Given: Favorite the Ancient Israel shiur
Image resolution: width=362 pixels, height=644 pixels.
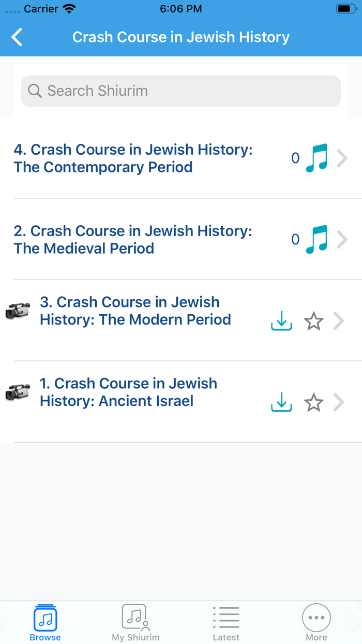Looking at the screenshot, I should (x=313, y=402).
